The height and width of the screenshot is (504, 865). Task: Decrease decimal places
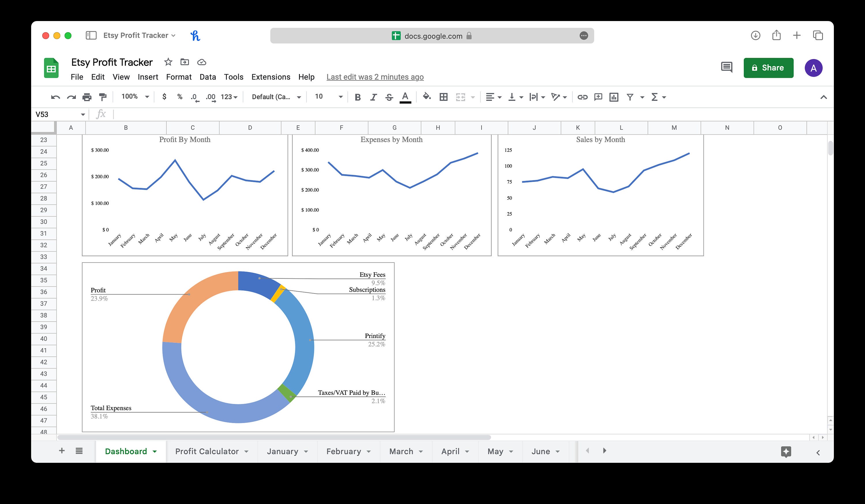194,97
